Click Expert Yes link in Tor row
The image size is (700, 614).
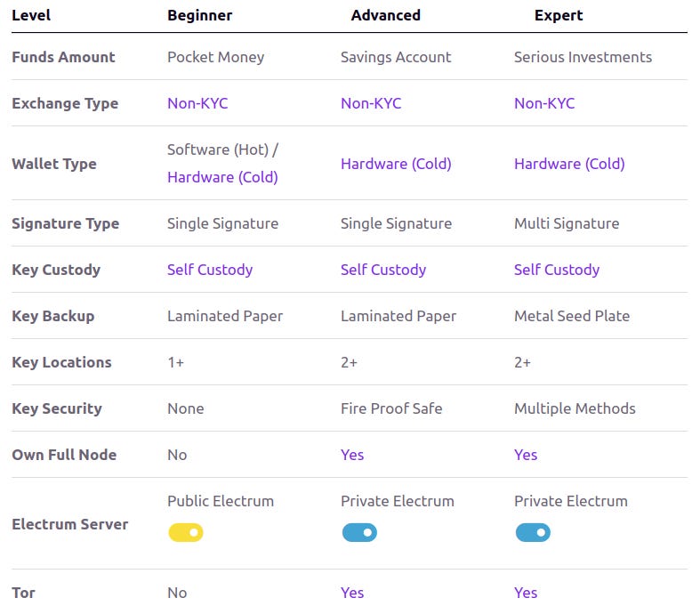526,593
